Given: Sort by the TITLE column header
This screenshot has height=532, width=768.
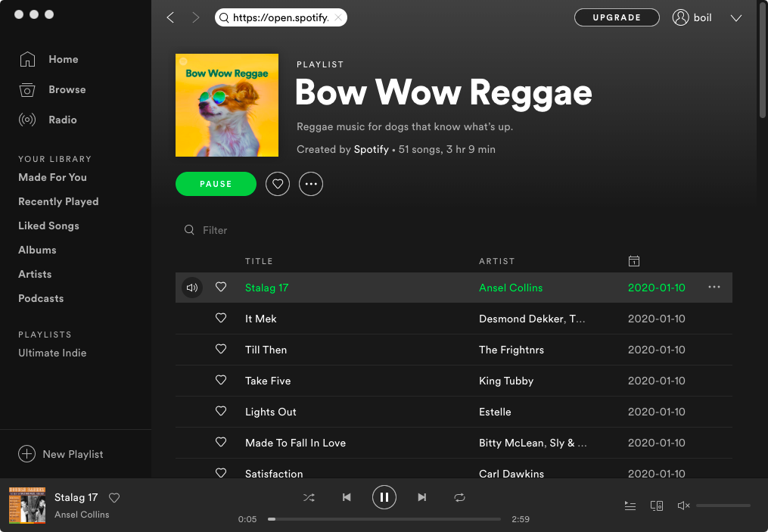Looking at the screenshot, I should pyautogui.click(x=259, y=261).
